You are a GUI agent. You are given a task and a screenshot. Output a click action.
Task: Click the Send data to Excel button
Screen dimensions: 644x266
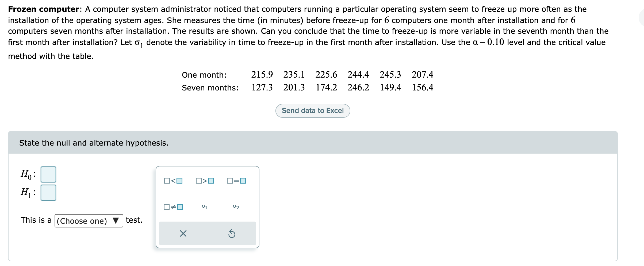pos(313,111)
